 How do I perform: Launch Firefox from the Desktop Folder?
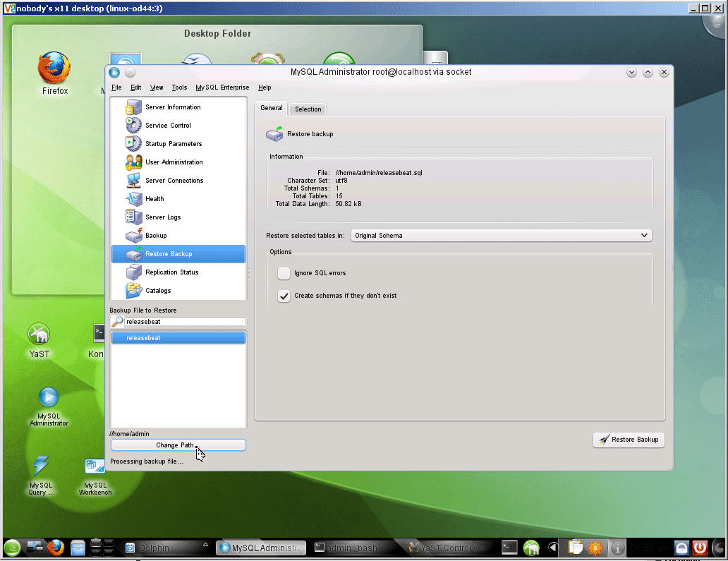coord(54,73)
